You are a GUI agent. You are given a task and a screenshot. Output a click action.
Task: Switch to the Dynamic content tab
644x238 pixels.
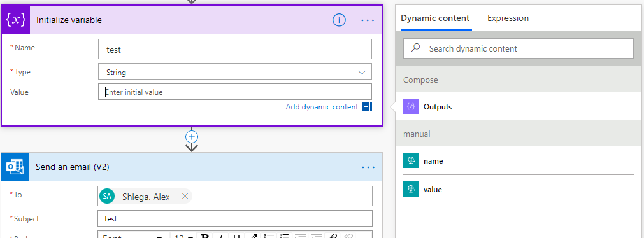click(x=435, y=18)
